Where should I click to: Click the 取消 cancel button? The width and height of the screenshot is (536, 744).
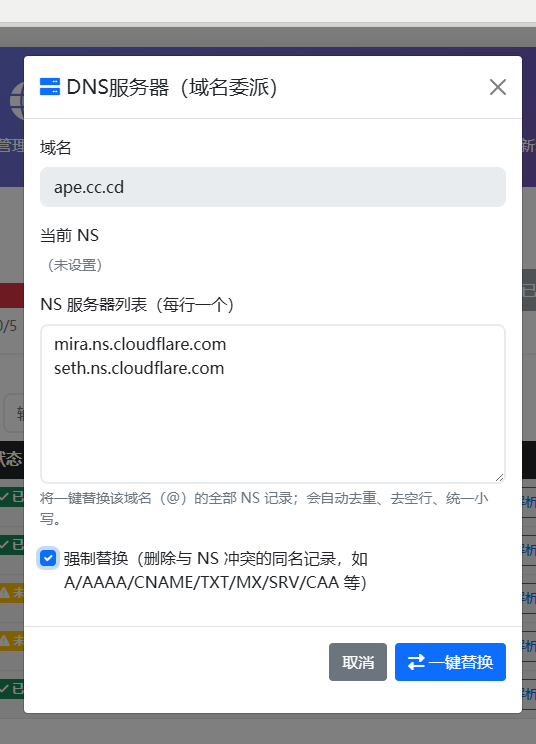click(358, 662)
